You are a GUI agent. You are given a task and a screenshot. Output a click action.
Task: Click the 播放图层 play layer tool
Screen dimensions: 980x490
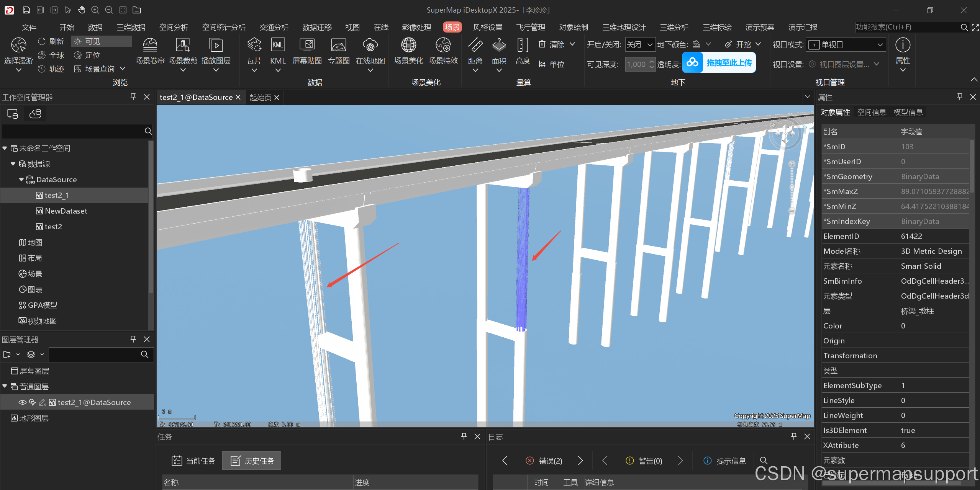(216, 54)
